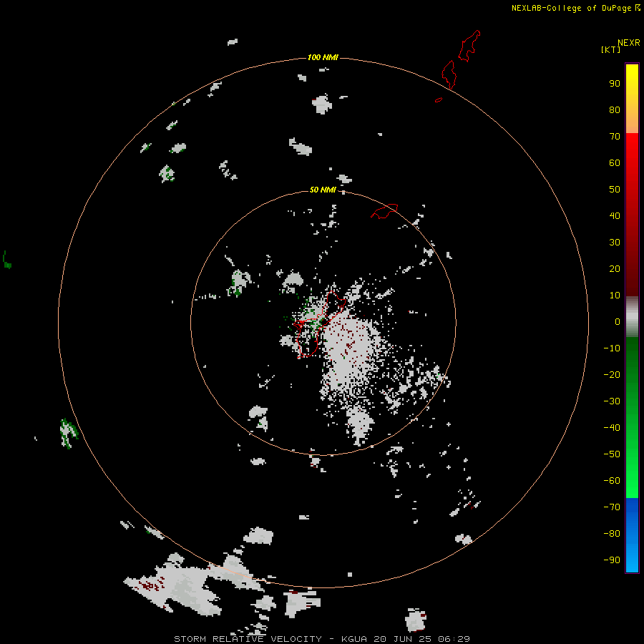Click the 80 value on velocity scale
The width and height of the screenshot is (644, 644).
click(x=615, y=110)
